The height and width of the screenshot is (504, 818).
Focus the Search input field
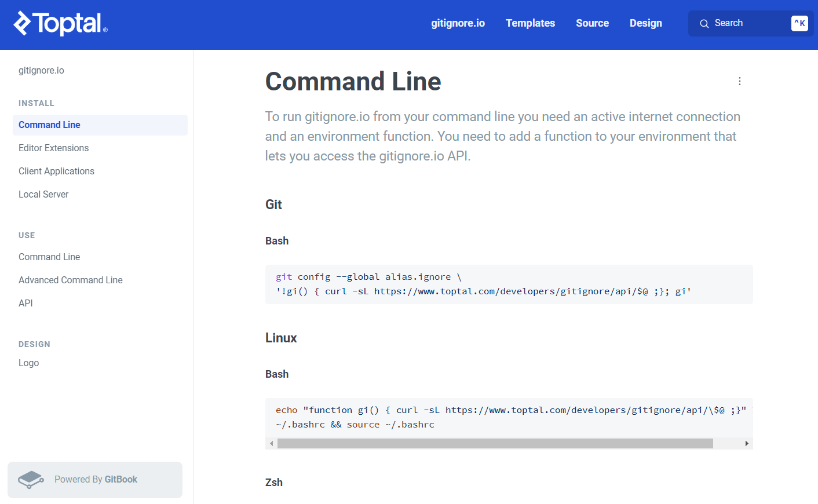click(x=751, y=23)
